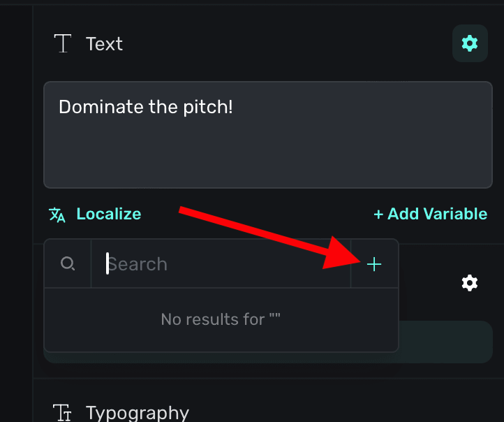Focus the Search input field
The height and width of the screenshot is (422, 504).
pos(221,264)
